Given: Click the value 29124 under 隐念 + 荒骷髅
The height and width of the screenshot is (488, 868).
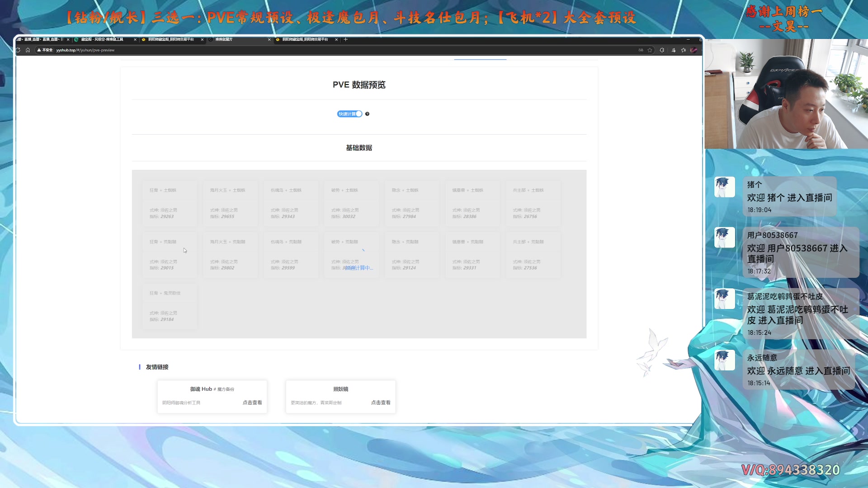Looking at the screenshot, I should point(409,268).
